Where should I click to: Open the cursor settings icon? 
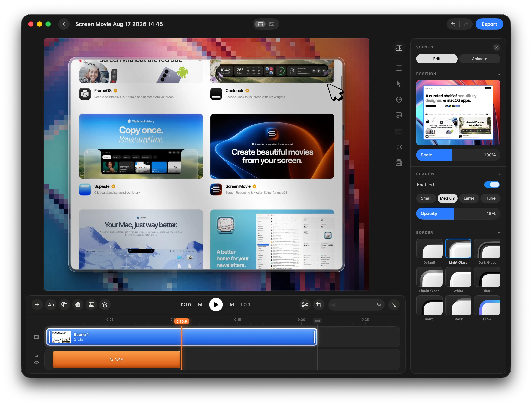(x=399, y=84)
